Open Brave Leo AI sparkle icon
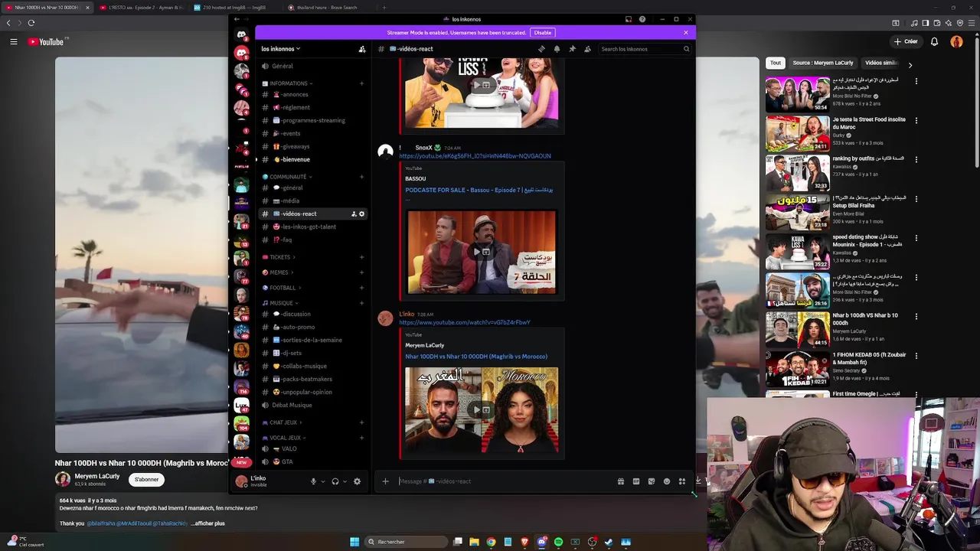The height and width of the screenshot is (551, 980). pyautogui.click(x=948, y=23)
